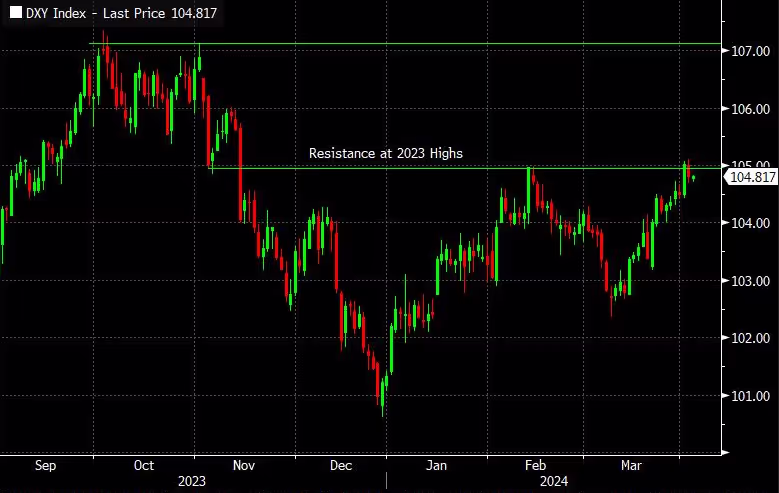
Task: Click the 102.00 price axis label
Action: (x=750, y=338)
